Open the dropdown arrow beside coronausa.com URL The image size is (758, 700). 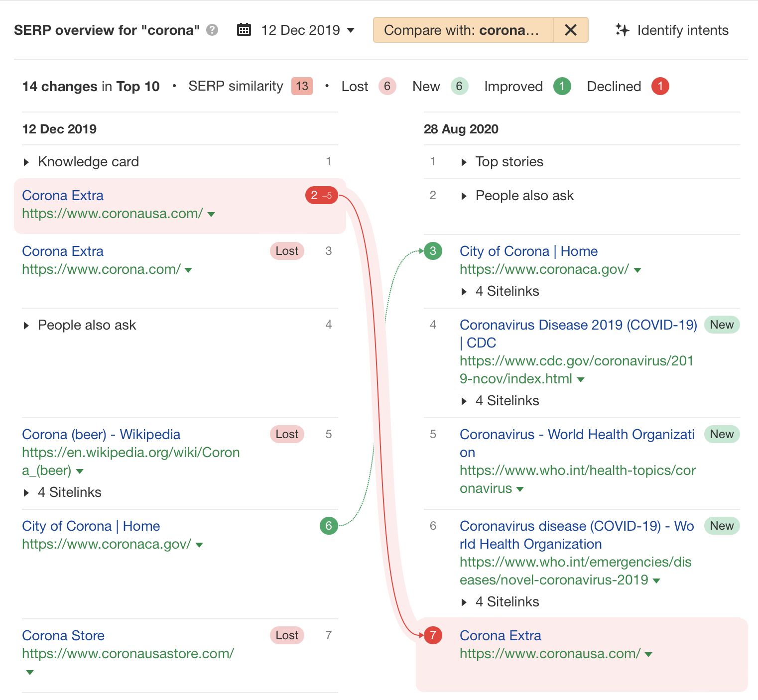click(211, 215)
